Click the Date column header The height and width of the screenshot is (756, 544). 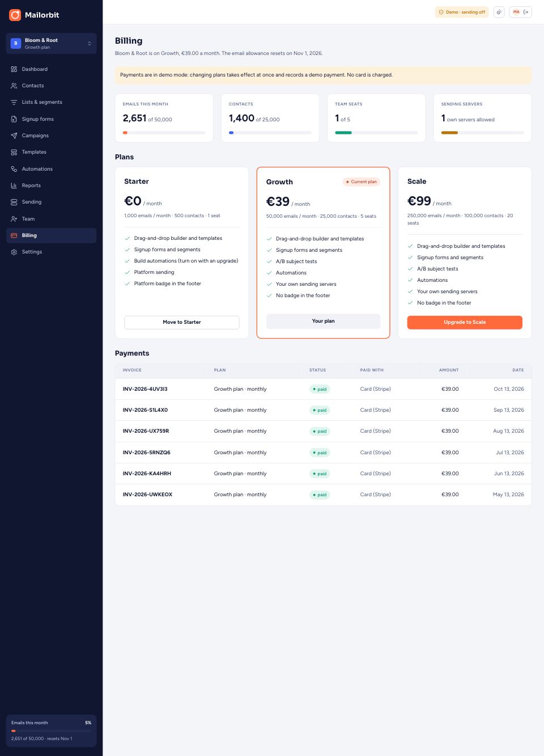[x=518, y=370]
